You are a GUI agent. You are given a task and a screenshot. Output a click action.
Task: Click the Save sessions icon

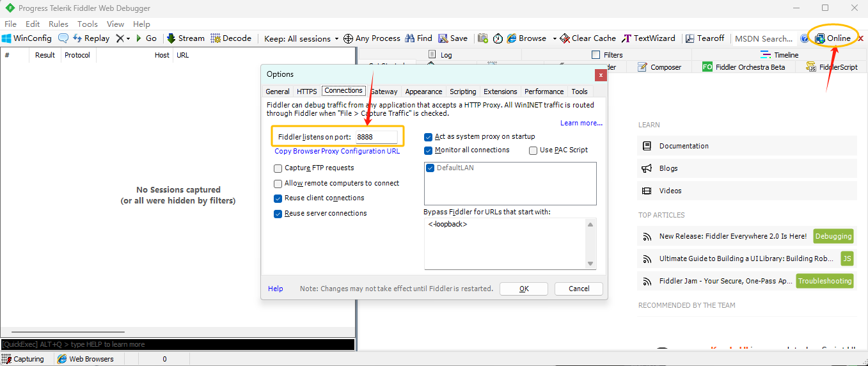(443, 38)
